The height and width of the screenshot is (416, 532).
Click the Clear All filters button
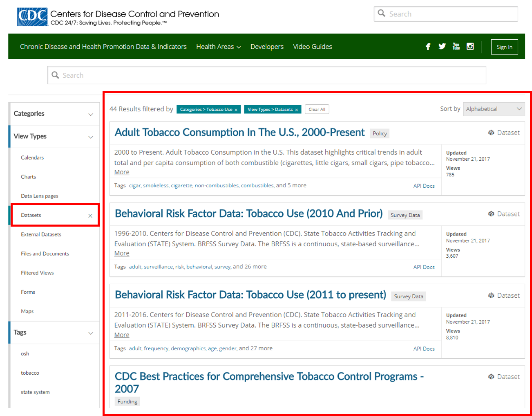pyautogui.click(x=317, y=109)
